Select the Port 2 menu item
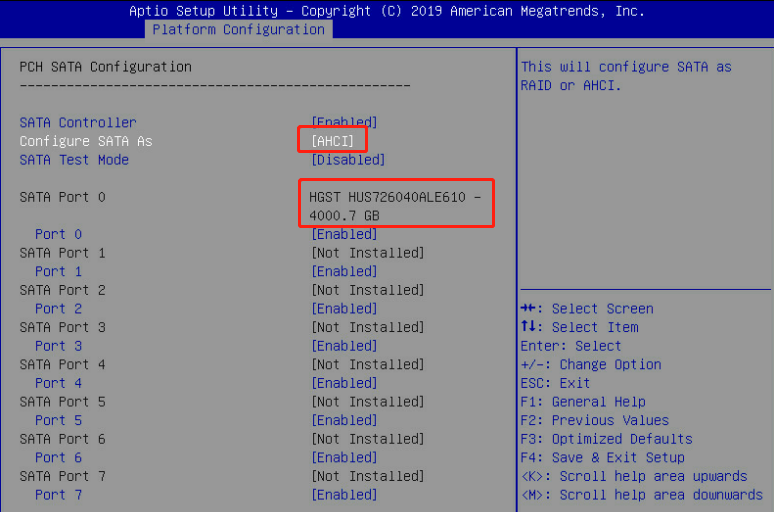The width and height of the screenshot is (774, 512). tap(58, 309)
